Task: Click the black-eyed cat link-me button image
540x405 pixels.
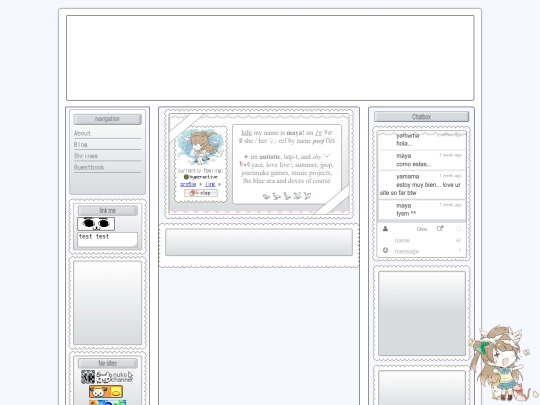Action: 96,224
